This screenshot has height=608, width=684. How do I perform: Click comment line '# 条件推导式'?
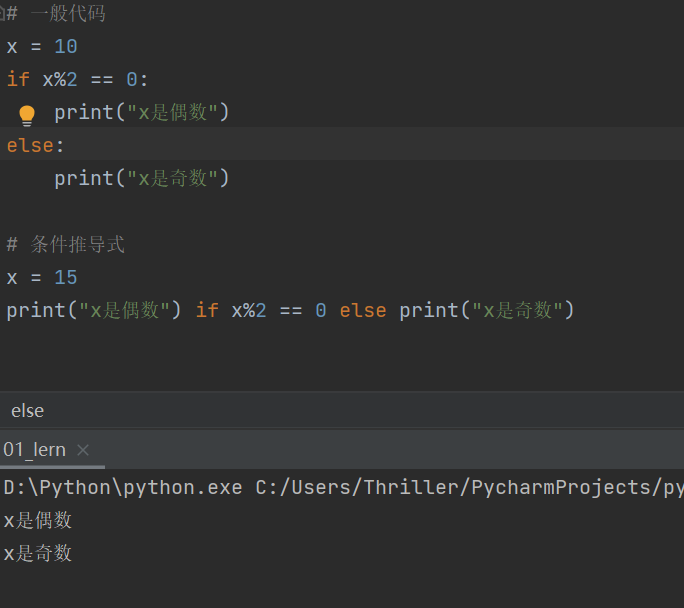(65, 244)
